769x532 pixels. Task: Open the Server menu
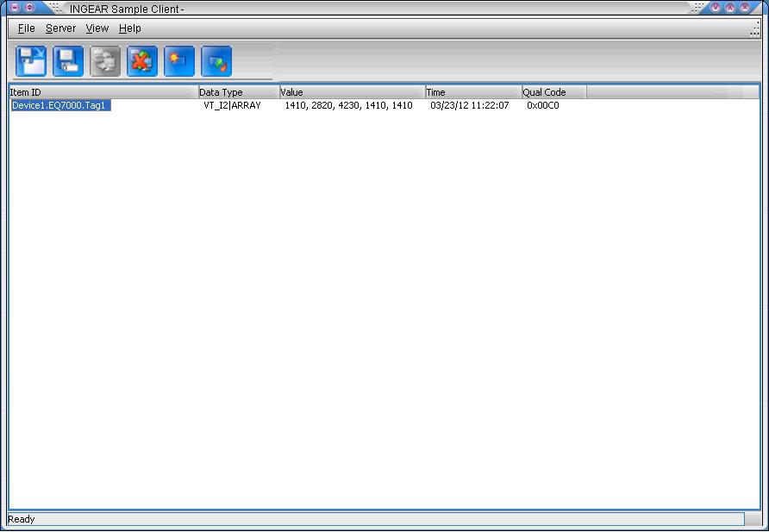coord(61,28)
